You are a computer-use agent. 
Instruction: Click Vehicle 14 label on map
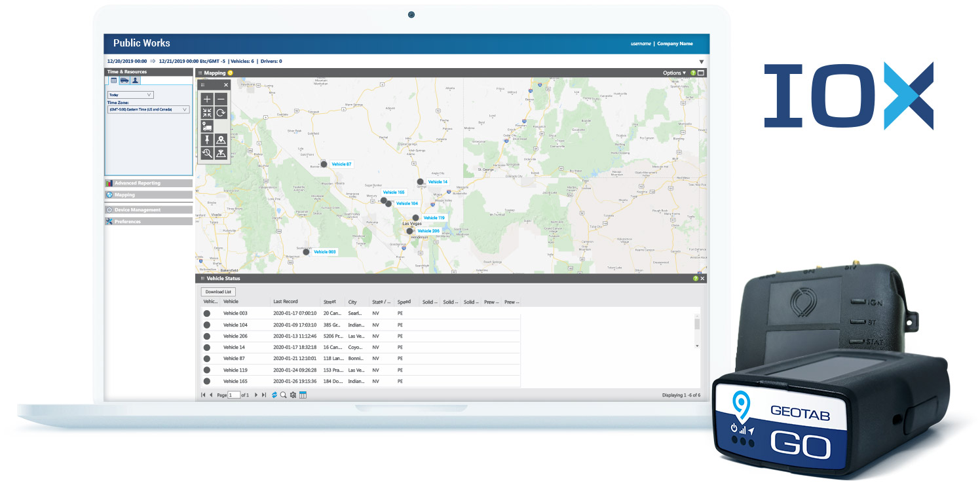click(x=438, y=182)
